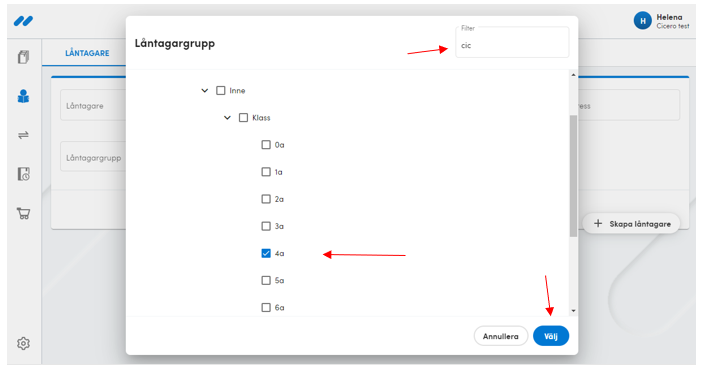This screenshot has height=368, width=701.
Task: Uncheck the 4a class checkbox
Action: click(x=266, y=254)
